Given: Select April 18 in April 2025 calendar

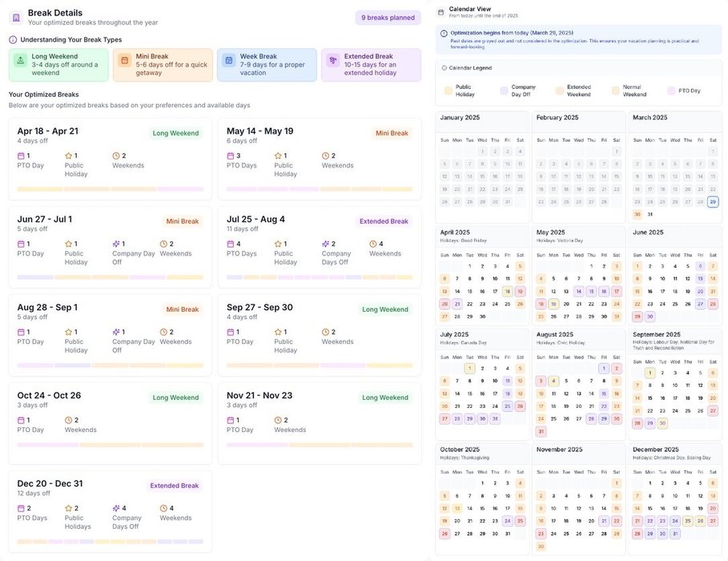Looking at the screenshot, I should 508,292.
